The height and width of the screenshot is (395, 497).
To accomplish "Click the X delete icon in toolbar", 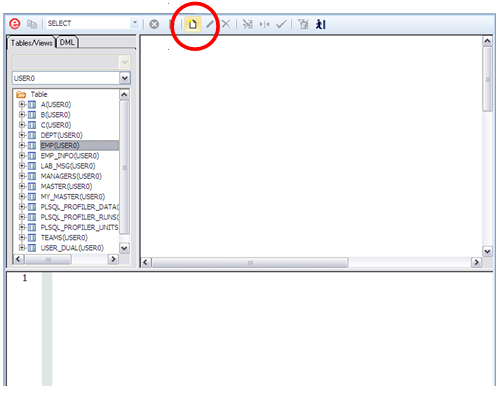I will pyautogui.click(x=226, y=24).
